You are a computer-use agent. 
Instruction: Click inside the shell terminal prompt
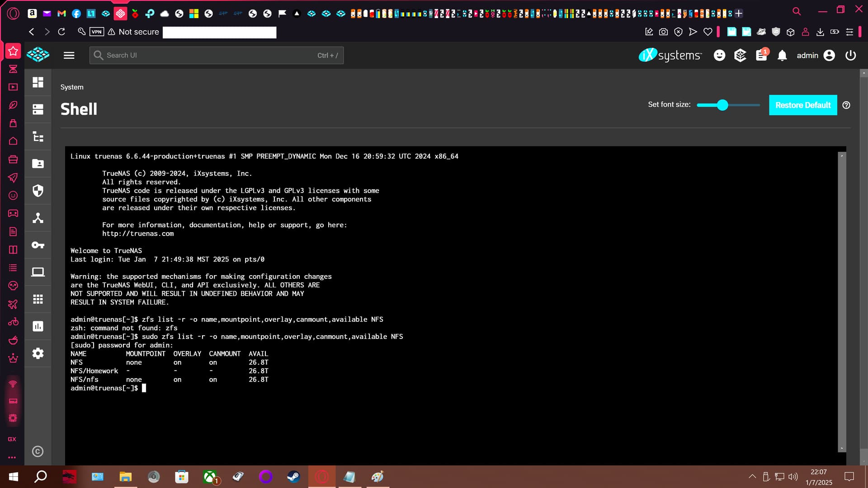pyautogui.click(x=144, y=388)
